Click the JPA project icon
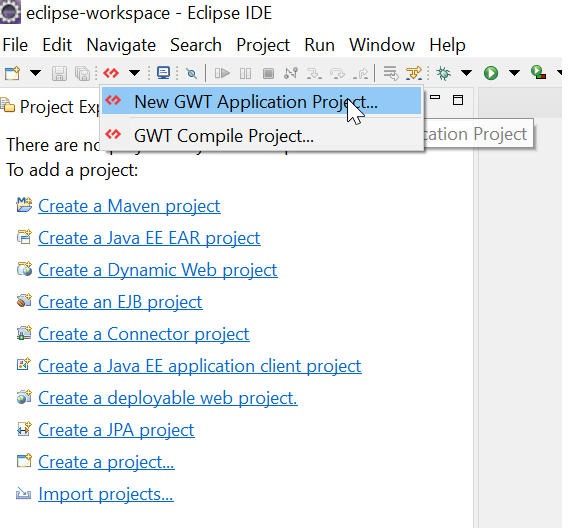576x528 pixels. click(24, 428)
